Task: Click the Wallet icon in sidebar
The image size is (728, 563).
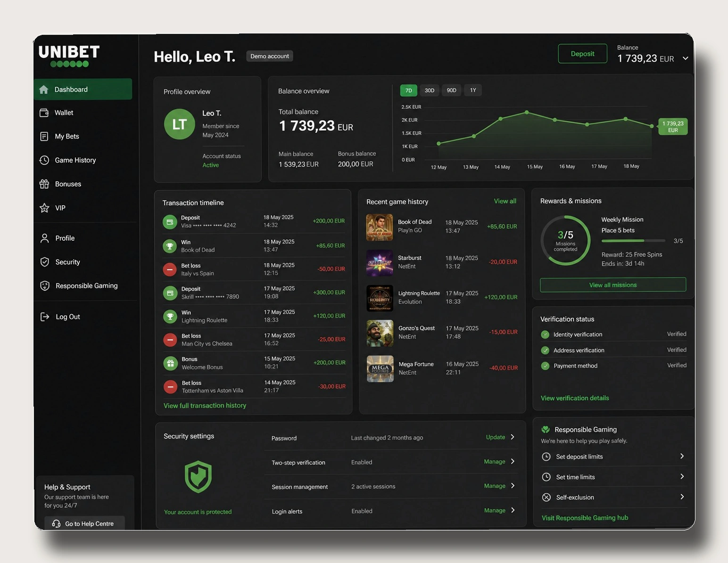Action: [x=44, y=113]
